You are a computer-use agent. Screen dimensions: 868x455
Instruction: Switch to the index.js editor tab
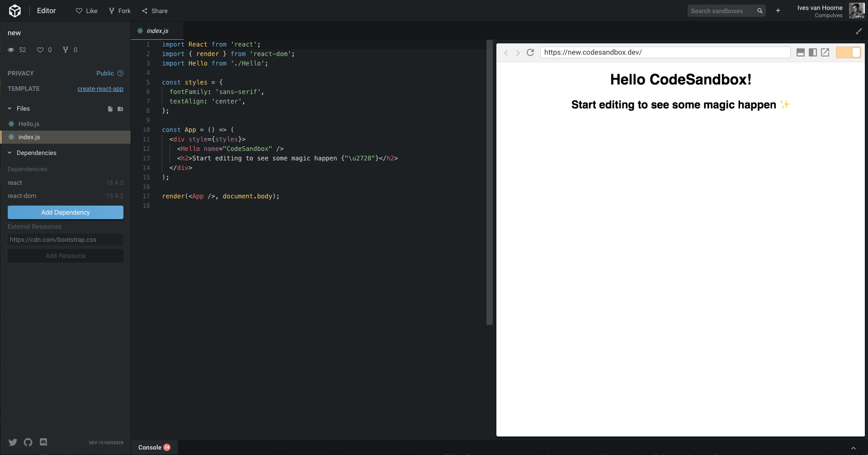pyautogui.click(x=157, y=31)
